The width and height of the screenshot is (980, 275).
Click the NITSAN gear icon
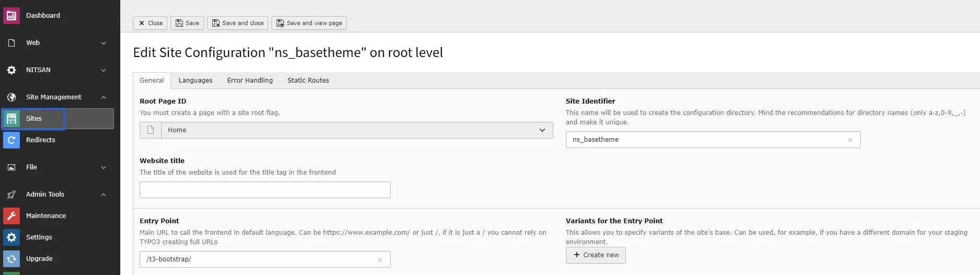pos(12,70)
